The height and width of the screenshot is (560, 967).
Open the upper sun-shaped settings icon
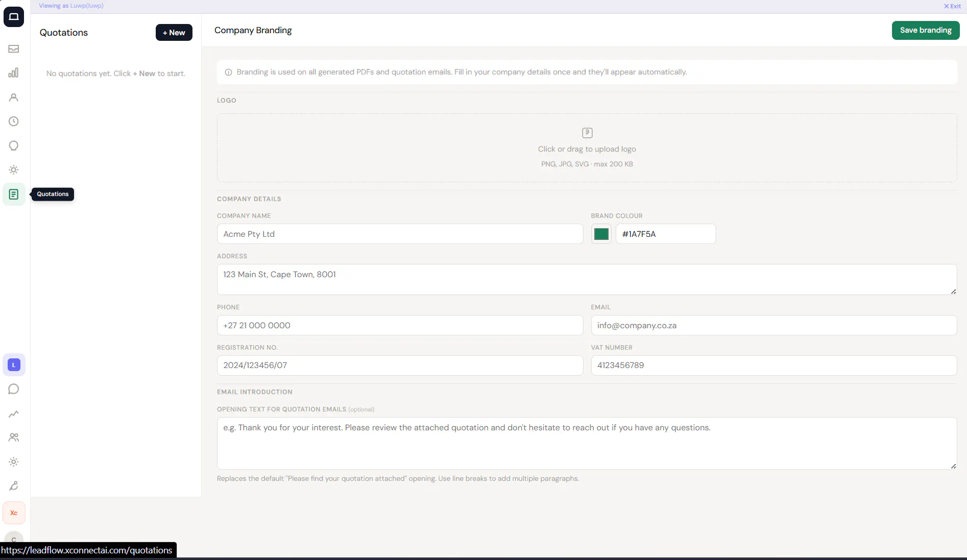coord(14,170)
